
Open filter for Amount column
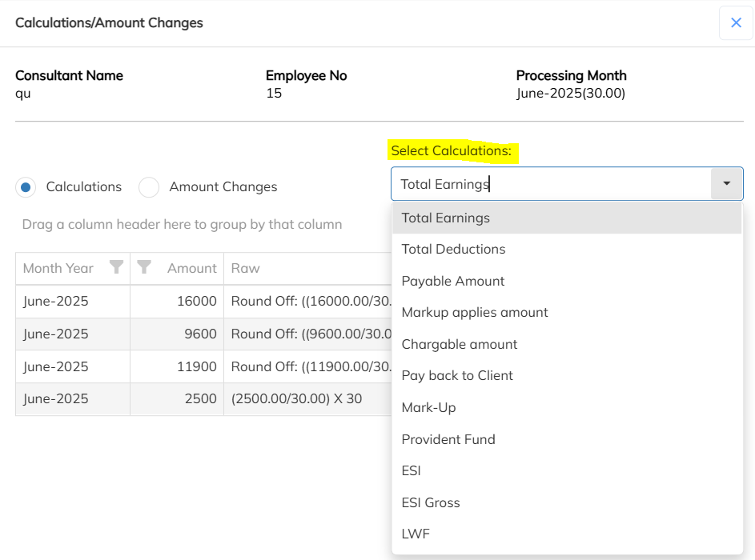(144, 267)
